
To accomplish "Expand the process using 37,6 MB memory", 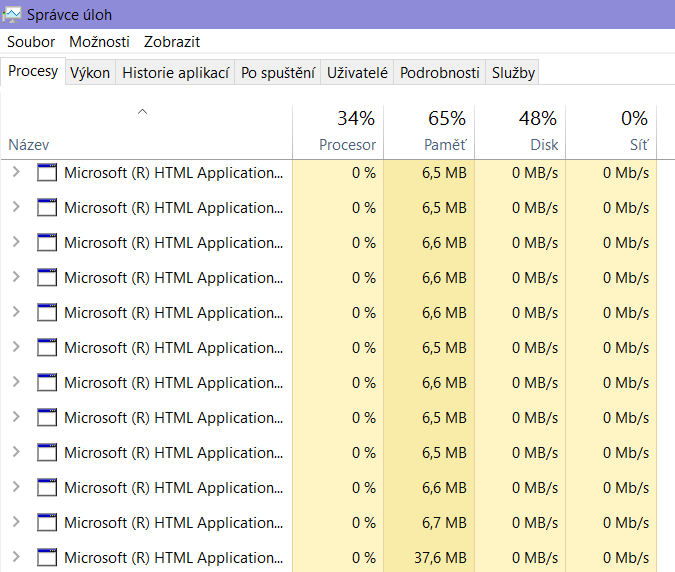I will click(x=15, y=557).
